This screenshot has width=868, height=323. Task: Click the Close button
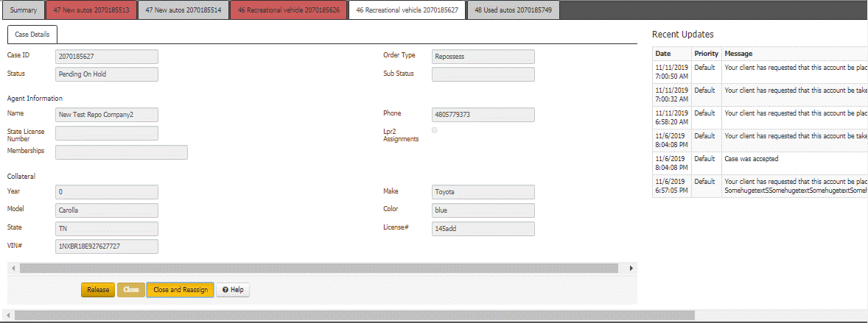(x=131, y=290)
